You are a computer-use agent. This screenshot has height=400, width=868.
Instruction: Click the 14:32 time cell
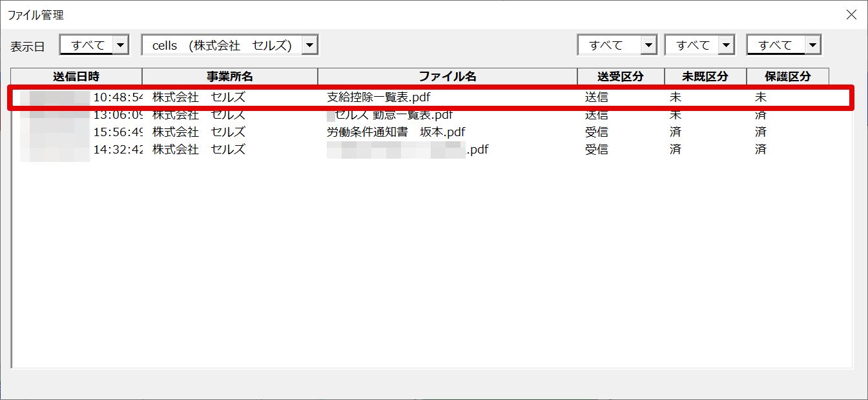[x=118, y=149]
